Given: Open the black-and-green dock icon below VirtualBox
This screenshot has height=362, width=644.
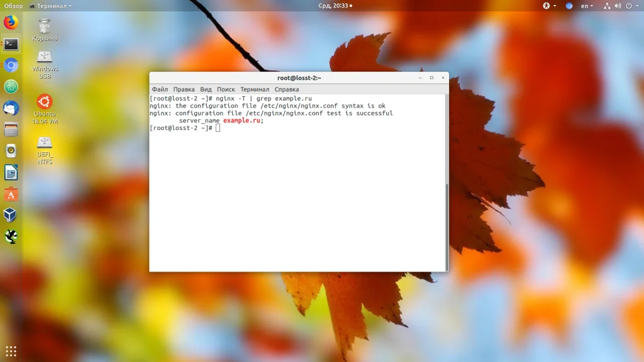Looking at the screenshot, I should pyautogui.click(x=11, y=236).
